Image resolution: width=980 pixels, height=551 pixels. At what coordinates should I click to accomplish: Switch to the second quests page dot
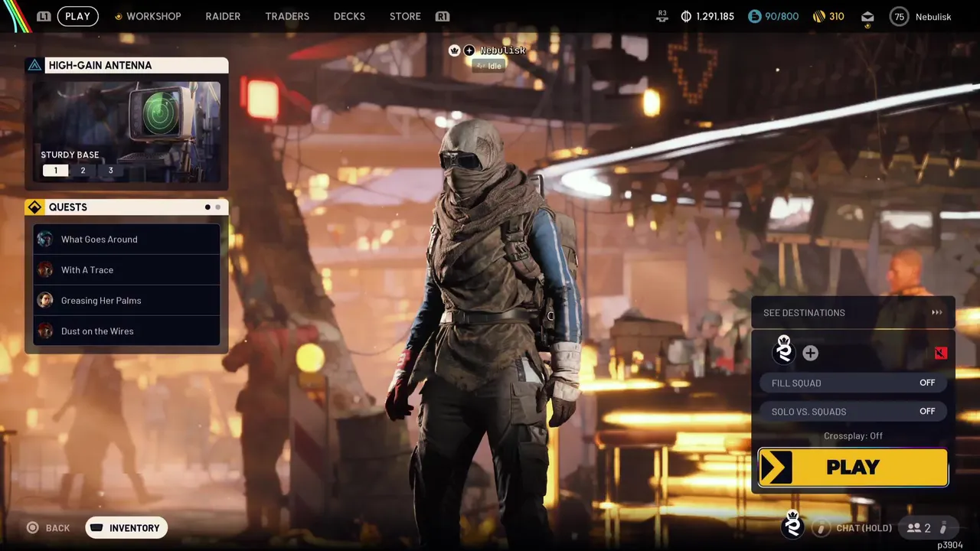[217, 207]
